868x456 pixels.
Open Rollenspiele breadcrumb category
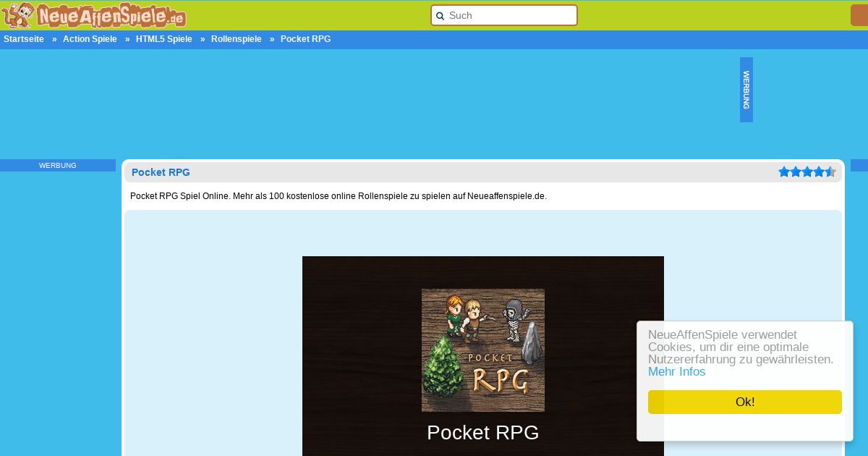coord(237,39)
